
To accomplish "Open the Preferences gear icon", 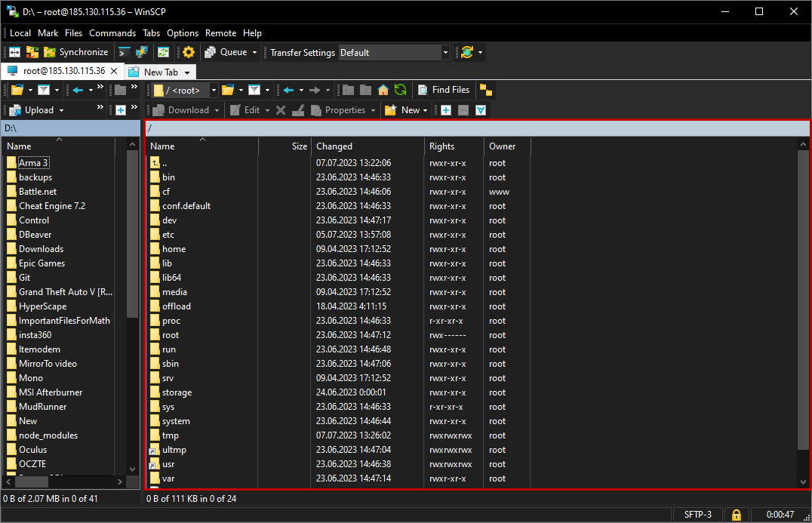I will [x=189, y=53].
